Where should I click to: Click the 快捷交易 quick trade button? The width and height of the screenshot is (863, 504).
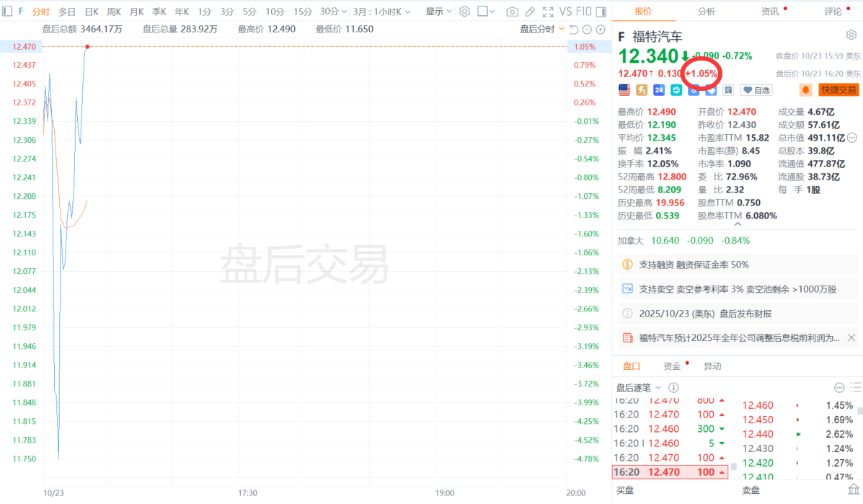tap(838, 90)
